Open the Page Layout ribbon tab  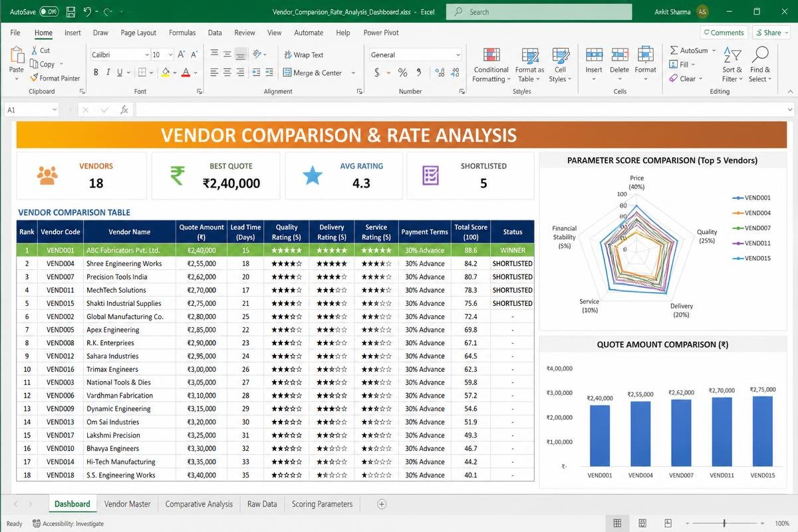click(138, 33)
